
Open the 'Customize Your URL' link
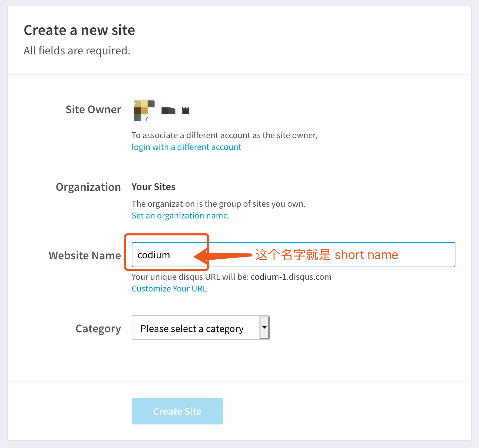169,289
